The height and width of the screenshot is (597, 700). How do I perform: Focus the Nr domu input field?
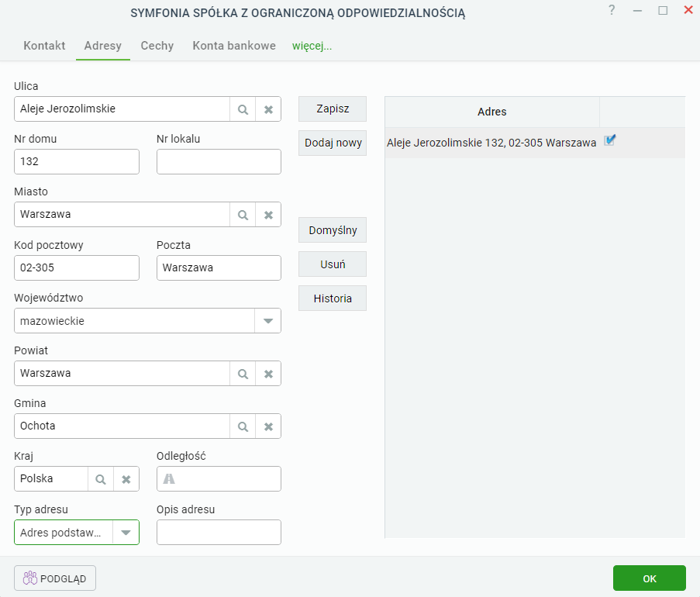point(77,161)
